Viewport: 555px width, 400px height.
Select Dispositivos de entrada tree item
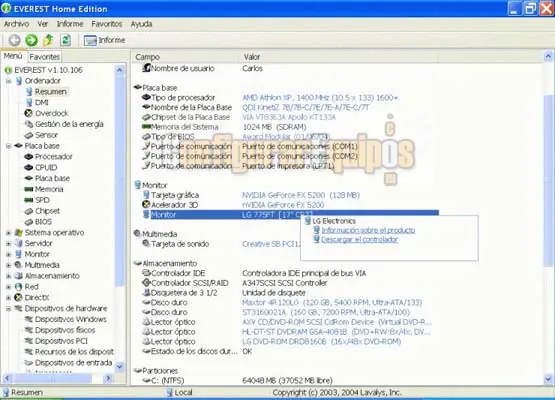[73, 363]
